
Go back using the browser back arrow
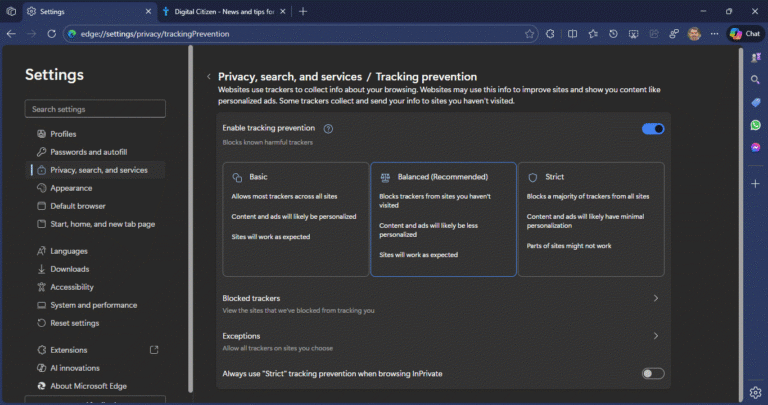11,34
